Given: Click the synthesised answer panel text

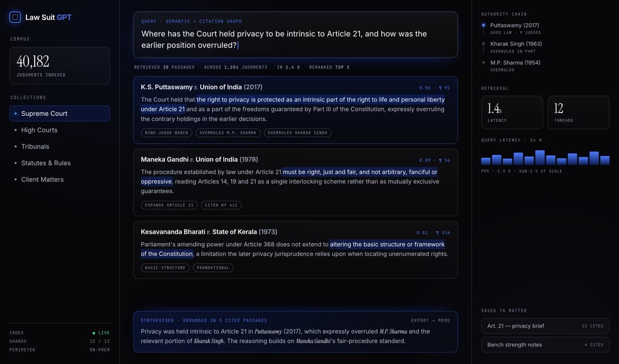Looking at the screenshot, I should click(285, 336).
